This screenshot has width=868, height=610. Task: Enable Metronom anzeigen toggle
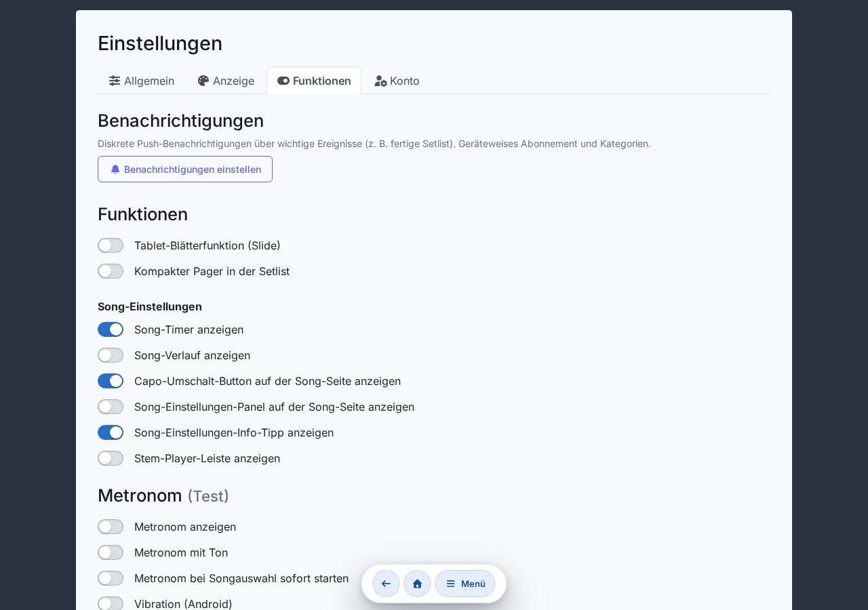(111, 527)
